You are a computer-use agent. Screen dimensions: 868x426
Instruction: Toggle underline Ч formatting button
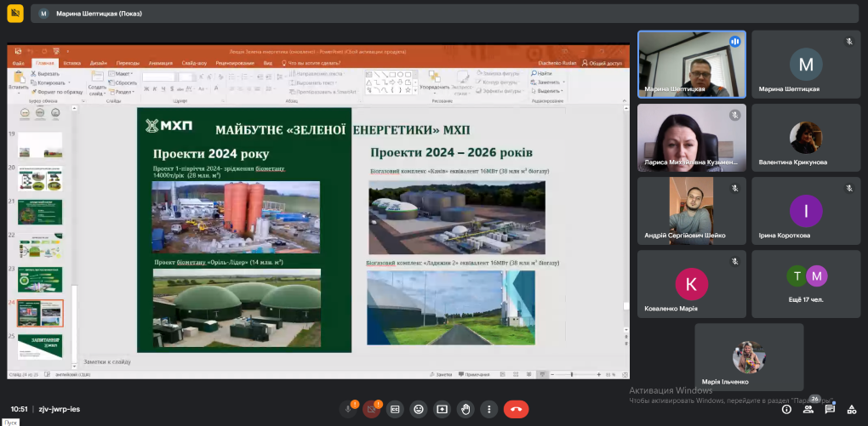163,89
